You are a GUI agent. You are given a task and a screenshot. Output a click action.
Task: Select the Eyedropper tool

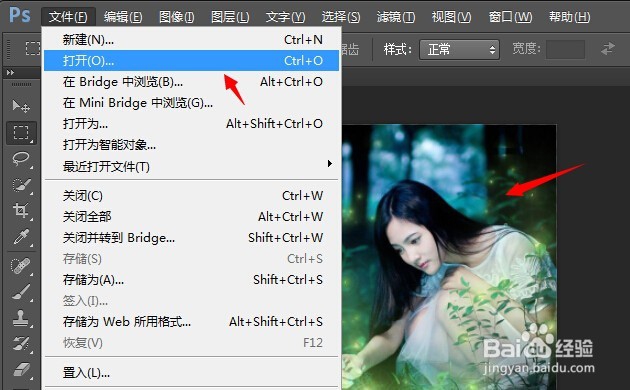(x=21, y=237)
